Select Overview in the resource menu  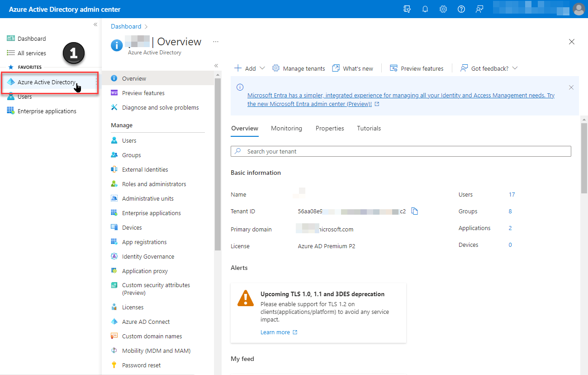[158, 78]
